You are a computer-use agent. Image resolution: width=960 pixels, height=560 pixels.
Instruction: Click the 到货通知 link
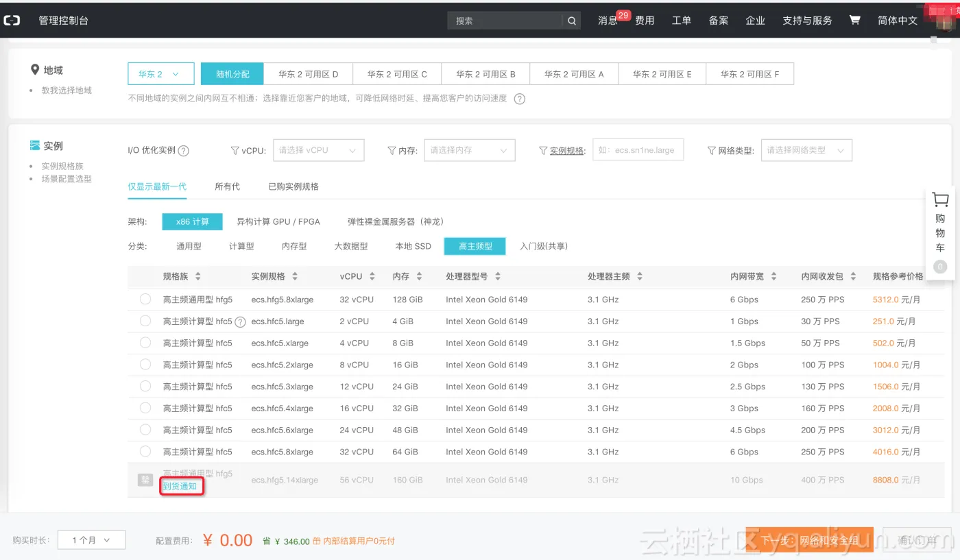pyautogui.click(x=180, y=486)
